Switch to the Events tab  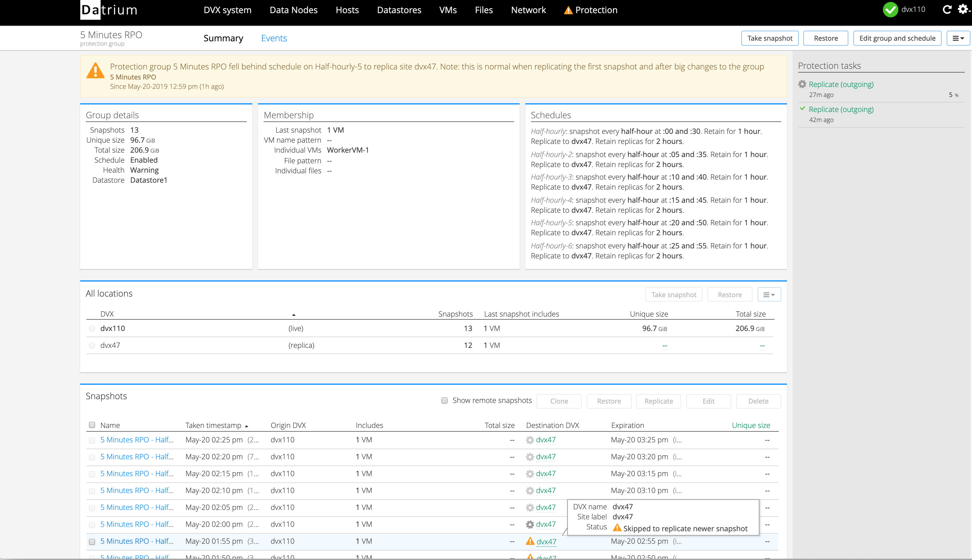(x=274, y=38)
